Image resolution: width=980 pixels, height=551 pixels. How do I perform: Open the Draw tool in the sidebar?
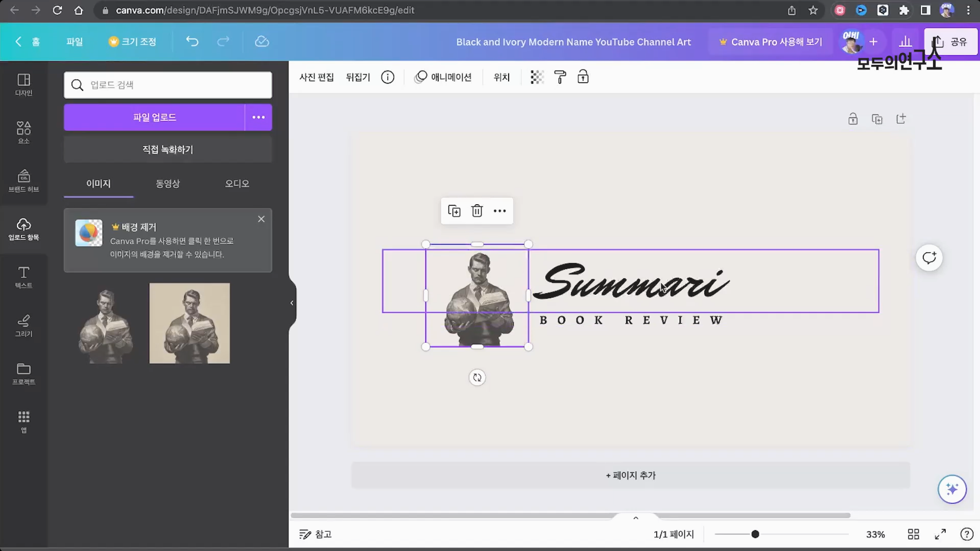pos(23,325)
